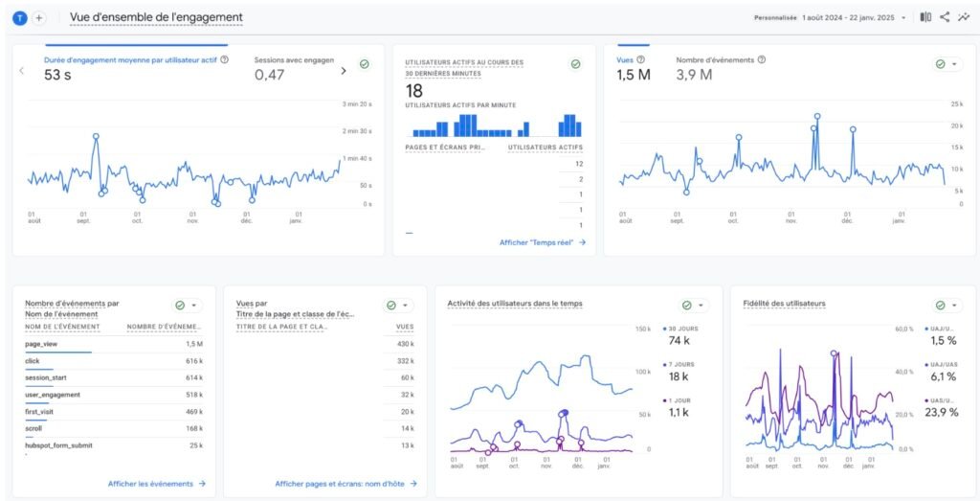The width and height of the screenshot is (980, 501).
Task: Go to previous metric with left arrow
Action: tap(22, 71)
